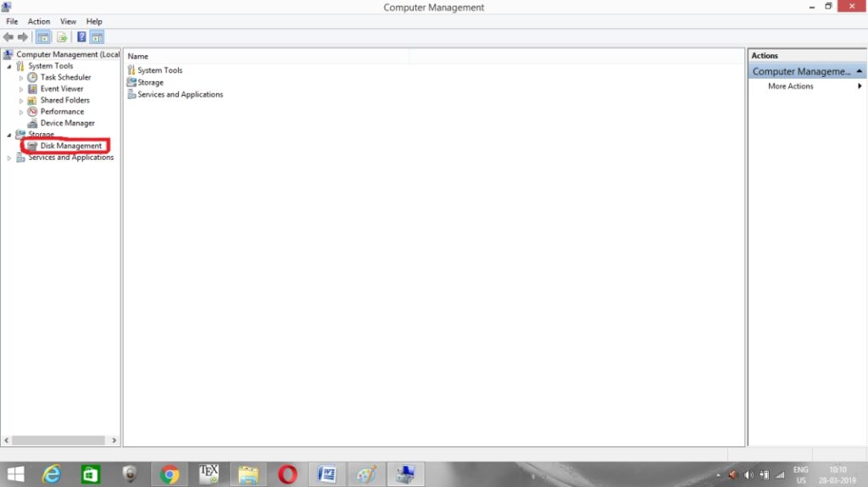Open the Help menu
868x487 pixels.
point(94,21)
